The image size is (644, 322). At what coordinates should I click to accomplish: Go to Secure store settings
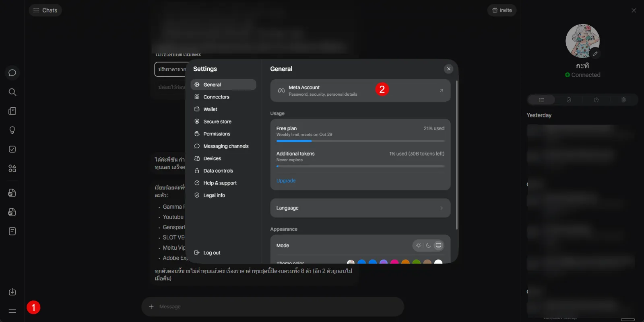[x=223, y=121]
